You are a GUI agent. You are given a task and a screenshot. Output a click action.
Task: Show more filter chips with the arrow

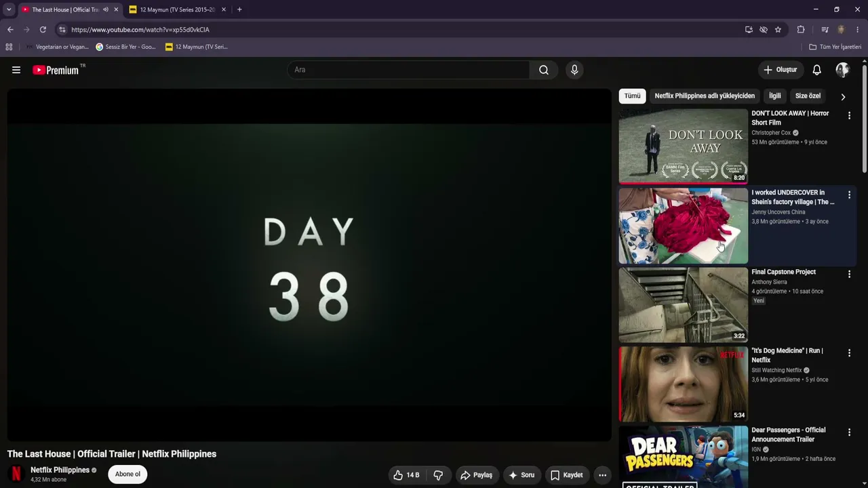pos(843,96)
